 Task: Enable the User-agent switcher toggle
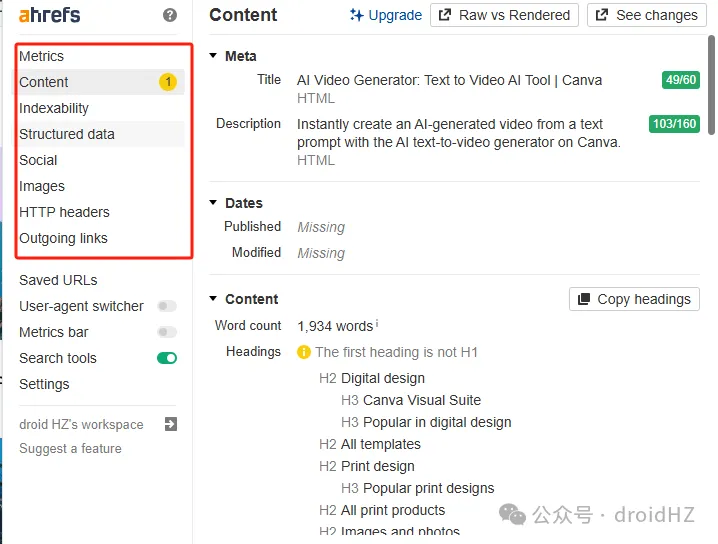coord(167,306)
